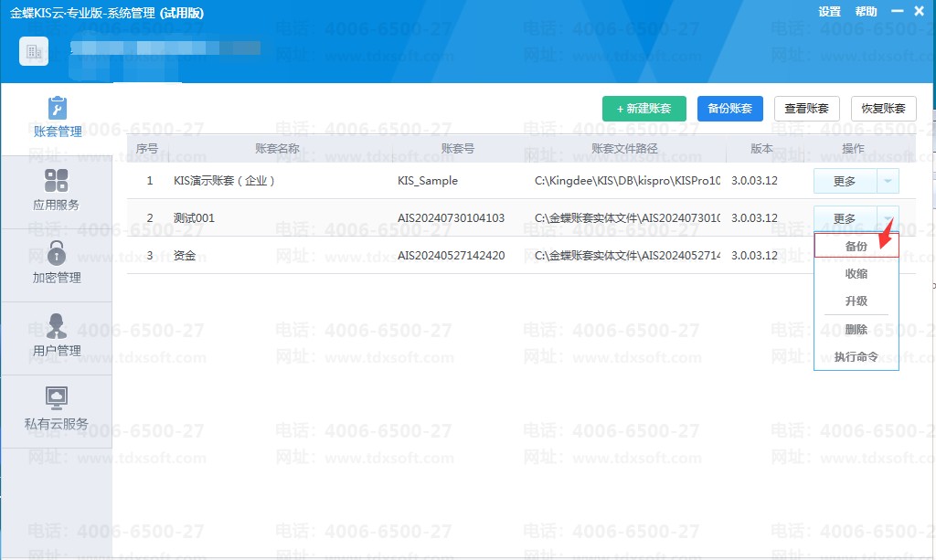
Task: Click the 恢复账套 button
Action: pos(884,109)
